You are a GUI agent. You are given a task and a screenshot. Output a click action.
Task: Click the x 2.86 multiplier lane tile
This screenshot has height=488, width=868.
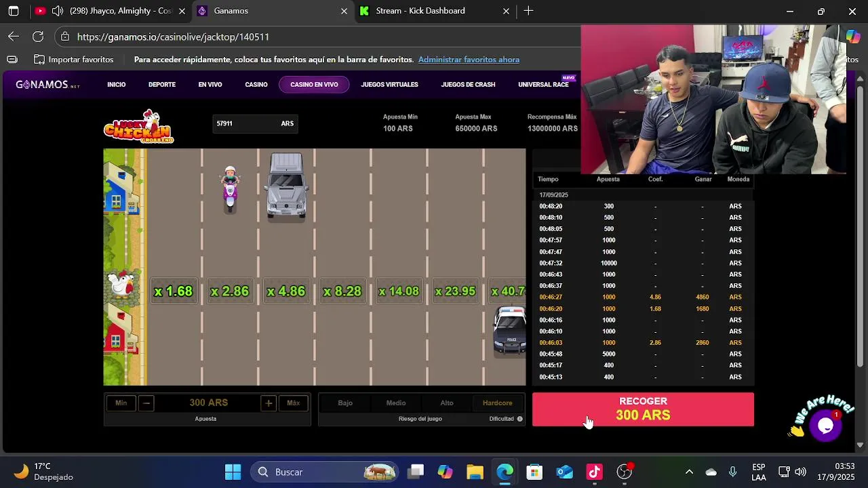tap(230, 291)
